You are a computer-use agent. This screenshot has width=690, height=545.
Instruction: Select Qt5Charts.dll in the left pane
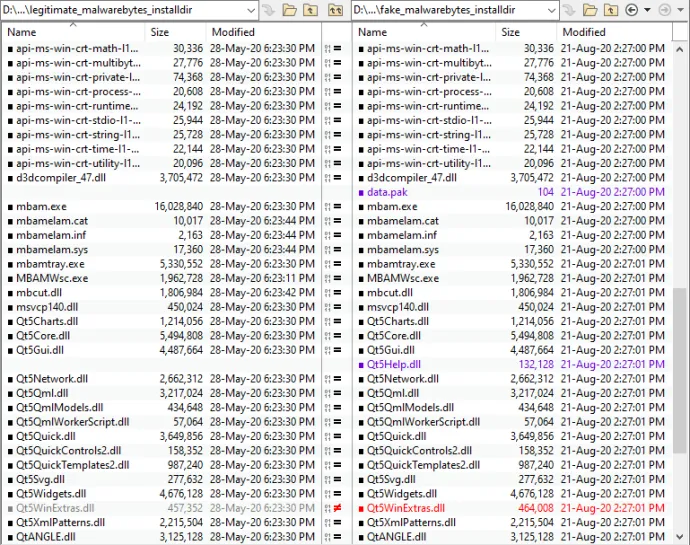click(x=47, y=321)
